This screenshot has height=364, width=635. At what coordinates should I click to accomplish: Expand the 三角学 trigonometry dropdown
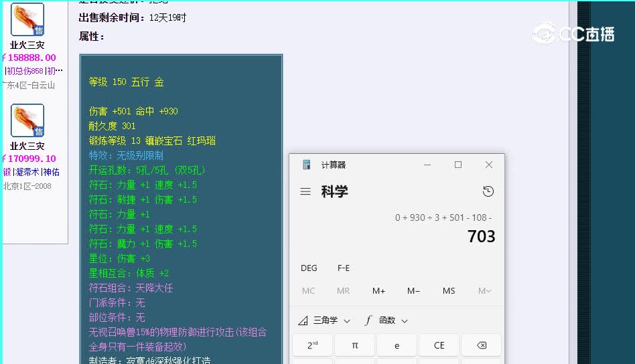coord(325,321)
